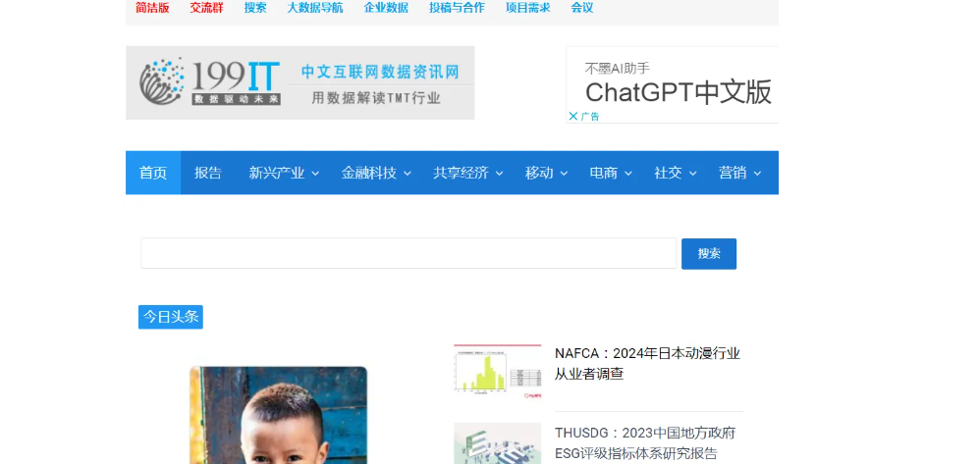
Task: Open the NAFCA 2024年日本动漫行业从业者调查 article
Action: 647,364
